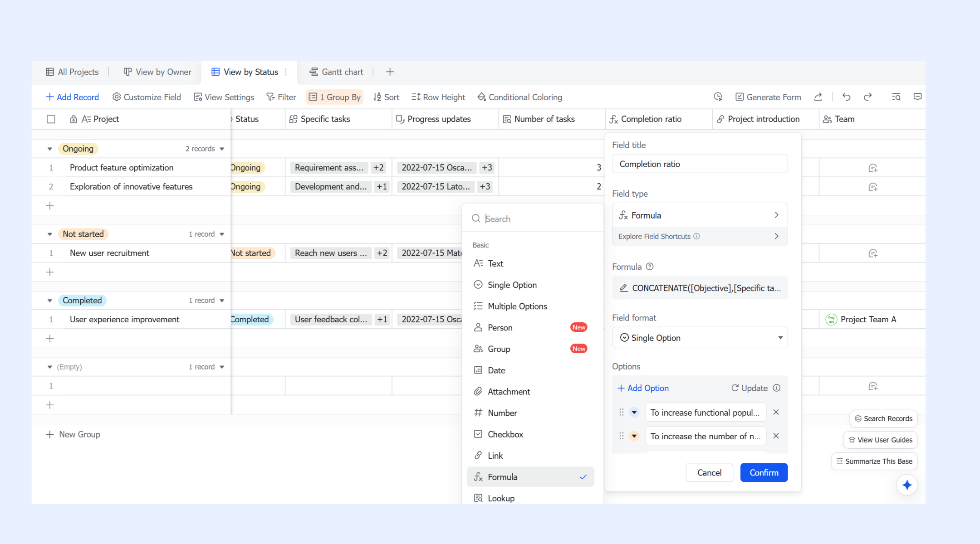Change color of 'To increase the number of n...' option
980x544 pixels.
coord(634,436)
